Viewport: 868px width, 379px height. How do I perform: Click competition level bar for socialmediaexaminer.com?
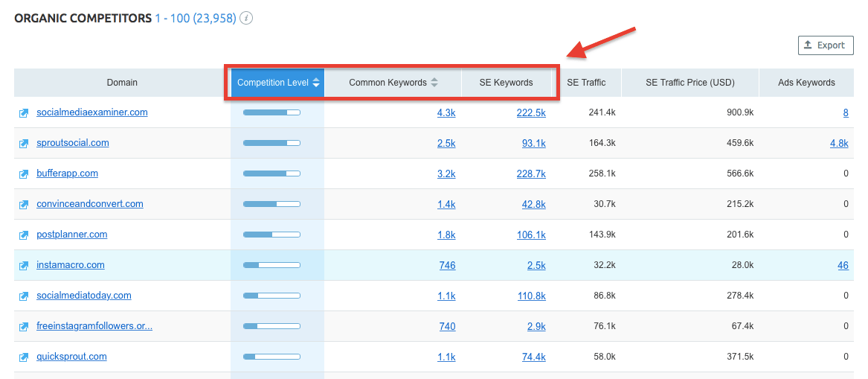pos(271,112)
